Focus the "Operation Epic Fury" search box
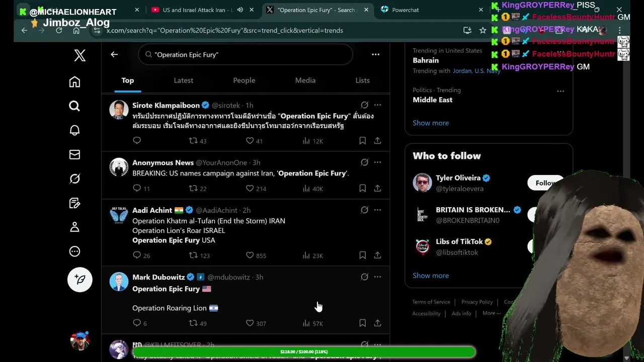This screenshot has height=362, width=644. pyautogui.click(x=246, y=54)
